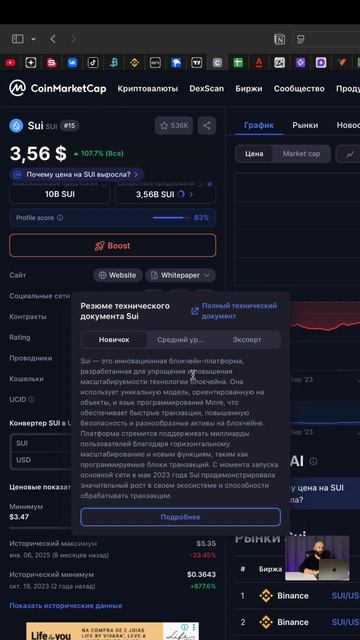
Task: Open the TikTok bookmark icon
Action: click(93, 62)
